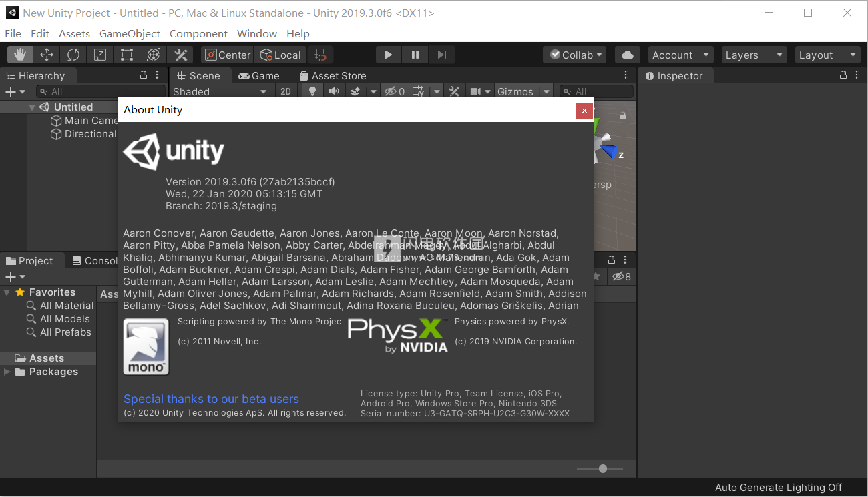Open the Shaded draw mode dropdown
The height and width of the screenshot is (497, 868).
(221, 91)
